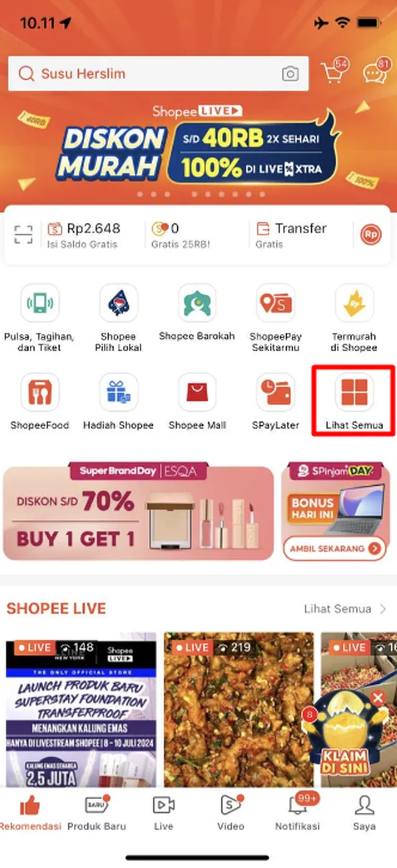Tap the camera image search icon
This screenshot has width=397, height=868.
(x=290, y=74)
